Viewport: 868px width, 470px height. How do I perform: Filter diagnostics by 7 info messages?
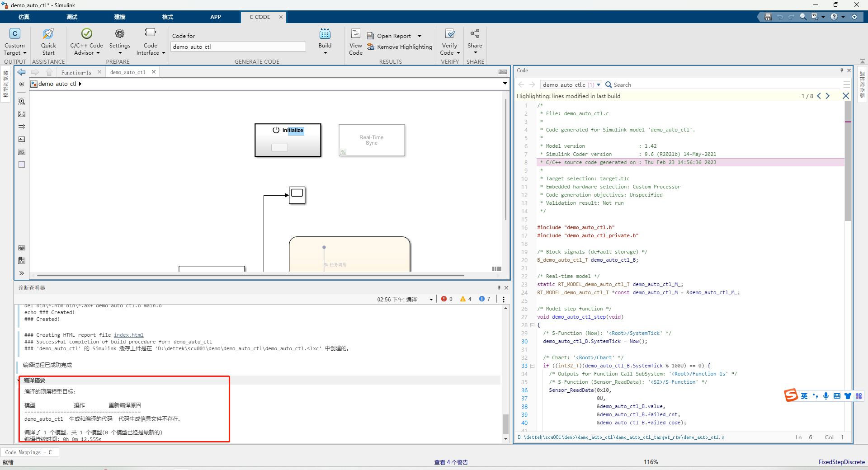[485, 299]
